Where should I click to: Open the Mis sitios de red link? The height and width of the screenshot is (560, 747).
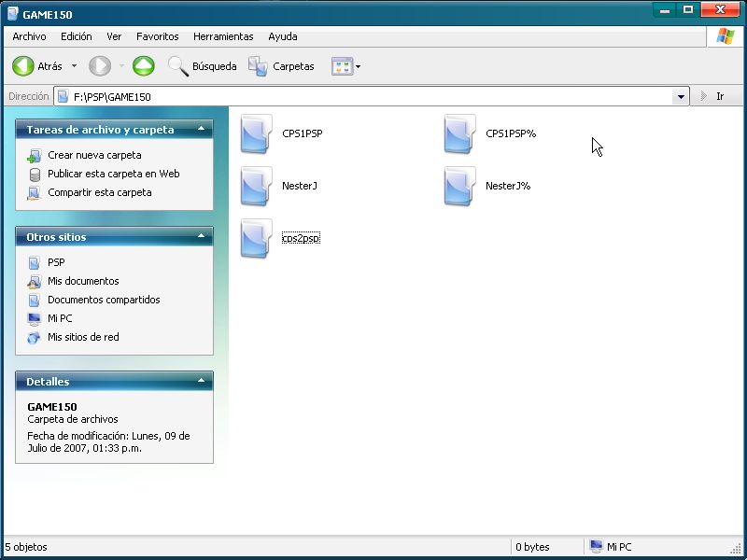pyautogui.click(x=83, y=337)
